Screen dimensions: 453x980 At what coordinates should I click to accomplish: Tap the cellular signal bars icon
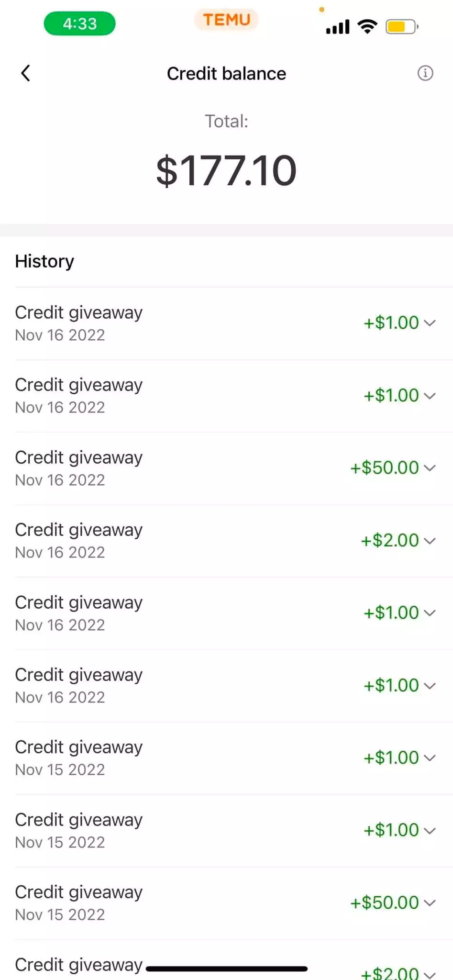tap(338, 27)
